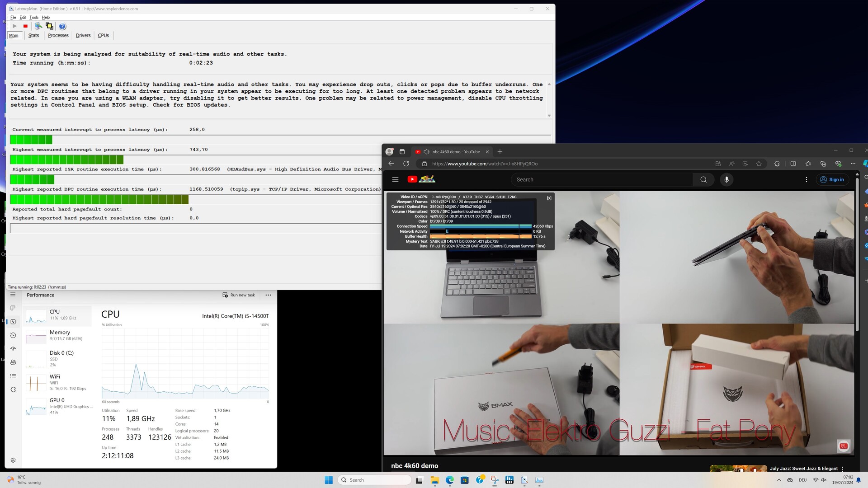Open the LatencyMon Tools menu
This screenshot has width=868, height=488.
34,17
